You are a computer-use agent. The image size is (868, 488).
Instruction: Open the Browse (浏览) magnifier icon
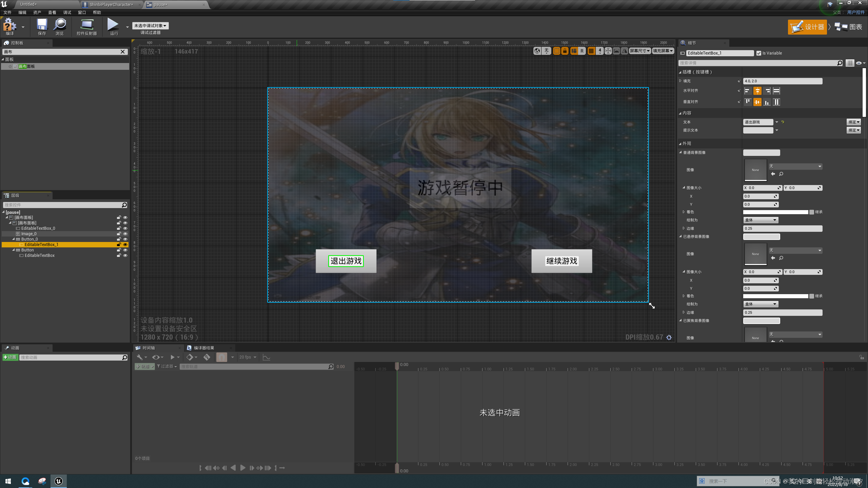[60, 26]
